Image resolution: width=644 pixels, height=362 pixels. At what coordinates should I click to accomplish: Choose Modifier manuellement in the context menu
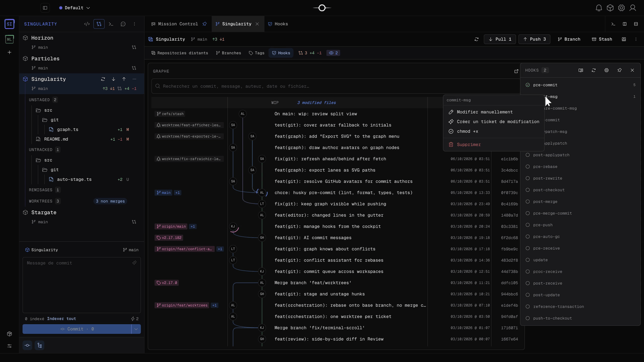493,112
